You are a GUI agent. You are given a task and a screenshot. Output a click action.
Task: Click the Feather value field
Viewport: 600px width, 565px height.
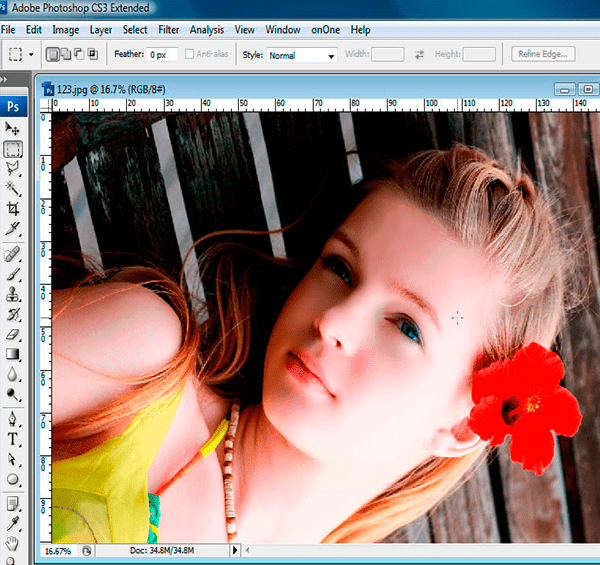162,55
